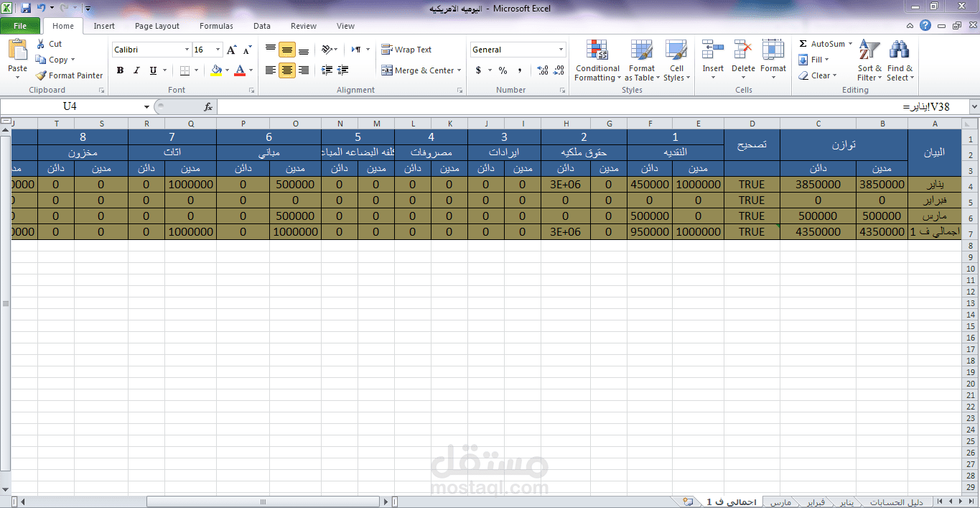
Task: Click the Cut scissors icon
Action: point(41,44)
